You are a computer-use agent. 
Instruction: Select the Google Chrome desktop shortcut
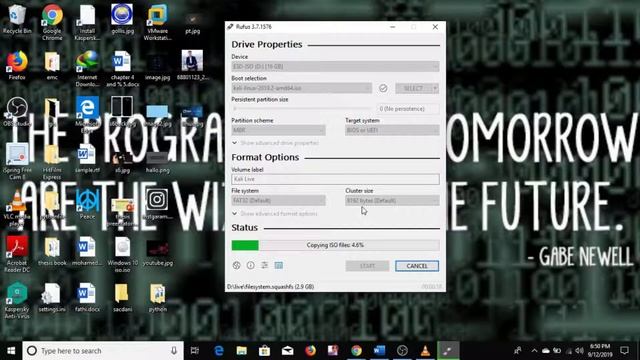52,22
